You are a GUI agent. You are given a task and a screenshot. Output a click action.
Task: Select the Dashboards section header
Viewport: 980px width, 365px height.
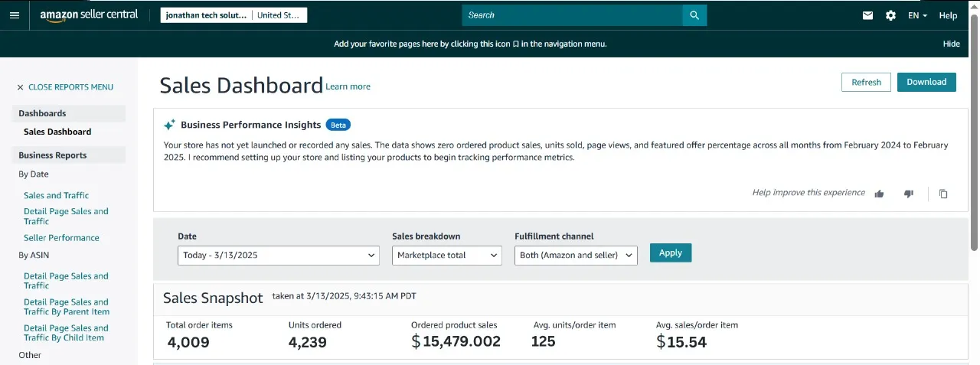tap(69, 113)
